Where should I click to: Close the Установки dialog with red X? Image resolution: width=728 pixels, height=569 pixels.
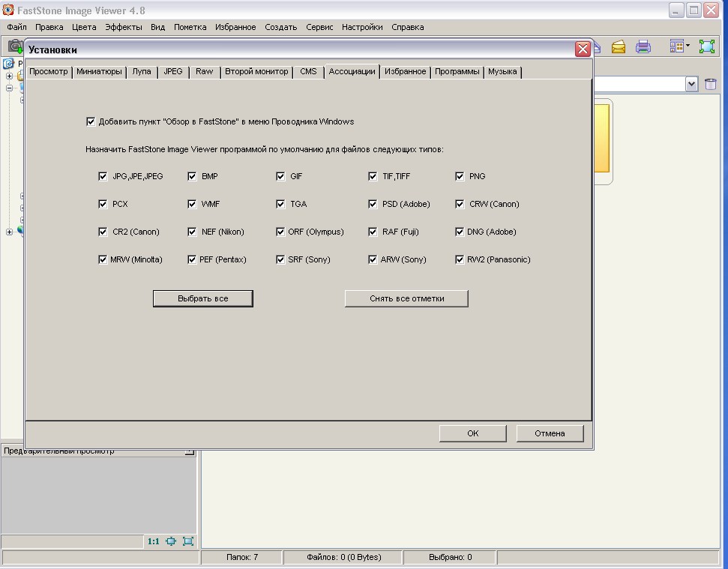click(582, 49)
